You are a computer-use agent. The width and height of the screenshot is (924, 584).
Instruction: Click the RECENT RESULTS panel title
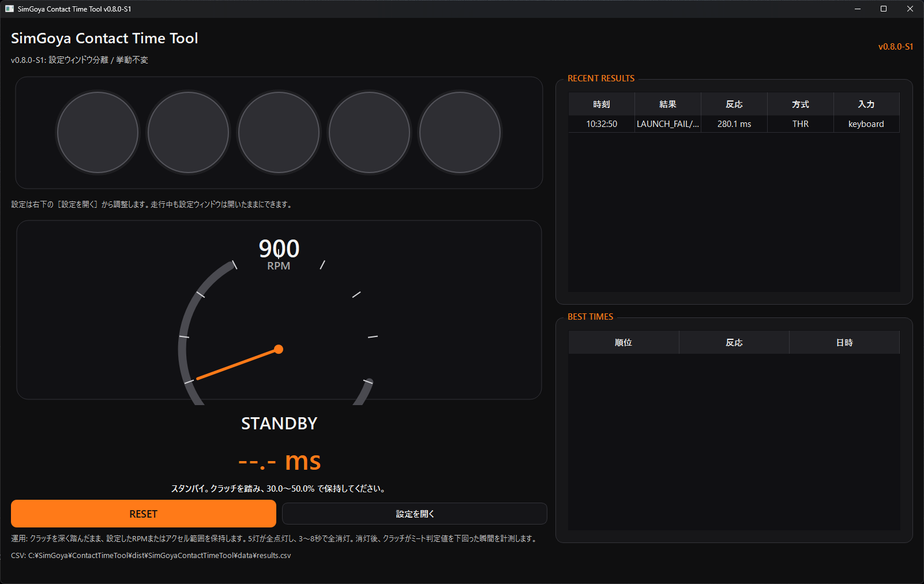(601, 78)
